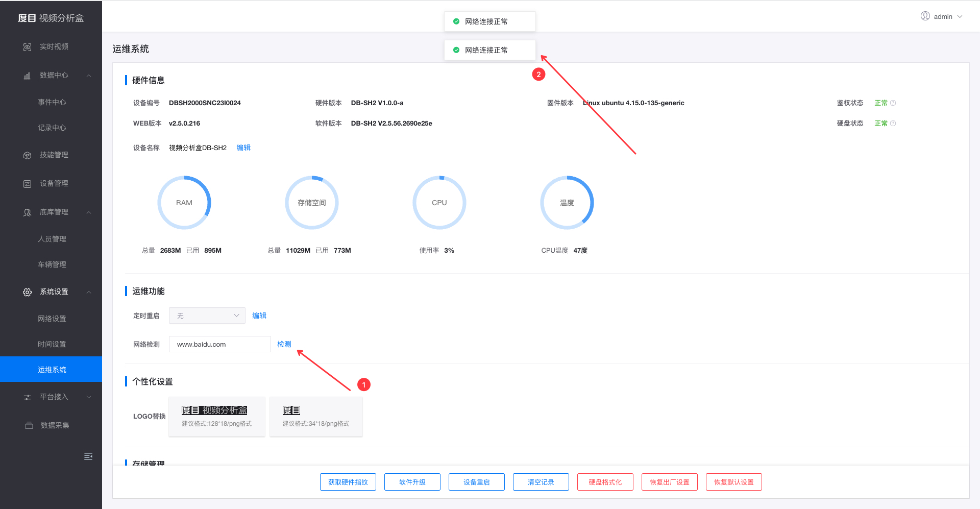Click the 软件升级 button
Image resolution: width=980 pixels, height=509 pixels.
(x=412, y=482)
